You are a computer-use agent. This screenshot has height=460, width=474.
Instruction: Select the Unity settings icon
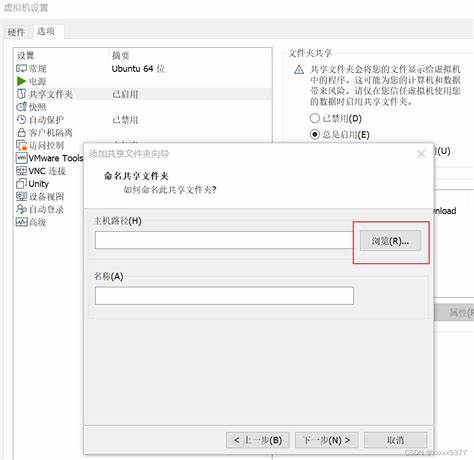[x=21, y=183]
